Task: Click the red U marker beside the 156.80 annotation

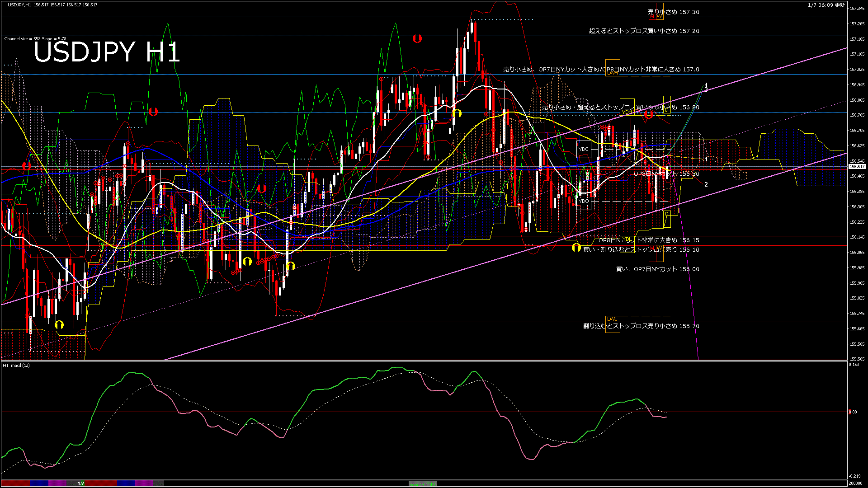Action: tap(649, 114)
